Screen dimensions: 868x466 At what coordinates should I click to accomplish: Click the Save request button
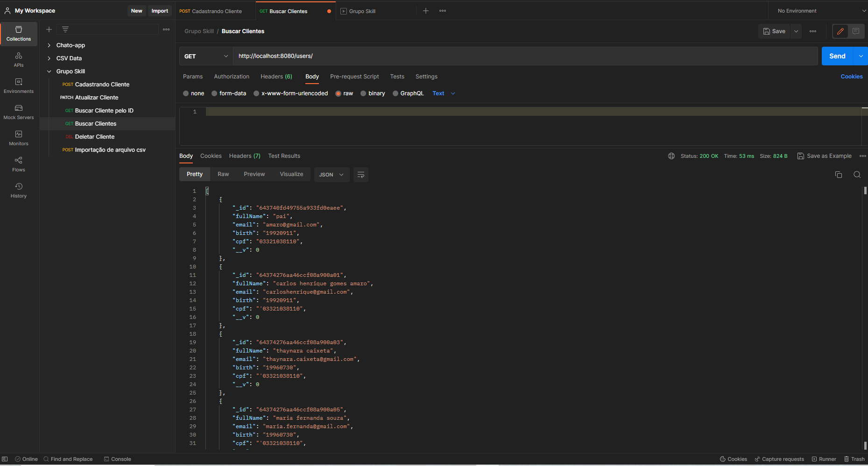[x=774, y=31]
